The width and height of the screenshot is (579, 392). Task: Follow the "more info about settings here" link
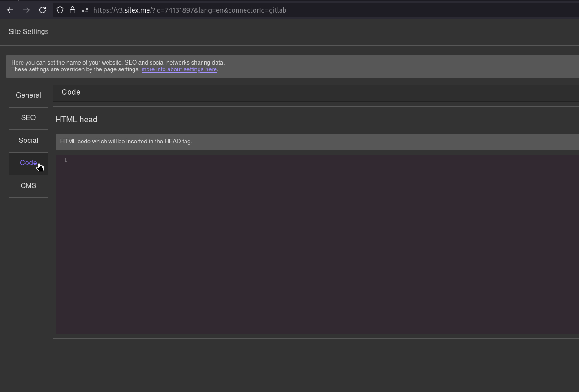point(179,69)
